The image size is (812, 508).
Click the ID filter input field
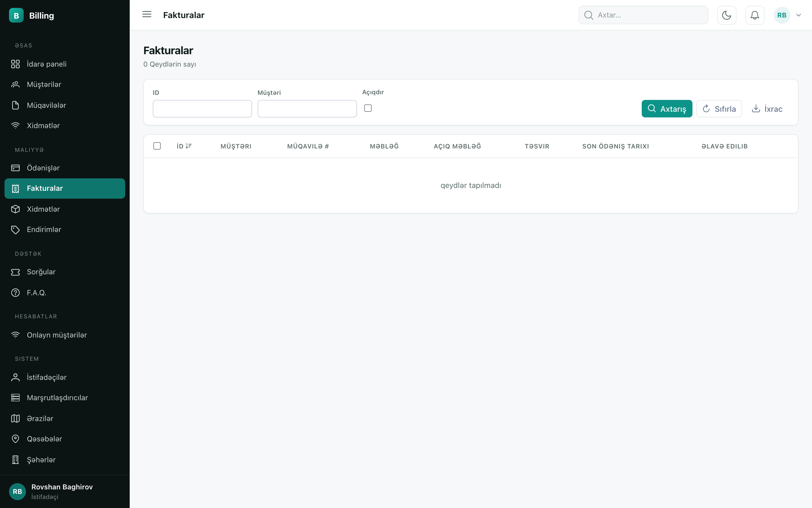tap(202, 109)
